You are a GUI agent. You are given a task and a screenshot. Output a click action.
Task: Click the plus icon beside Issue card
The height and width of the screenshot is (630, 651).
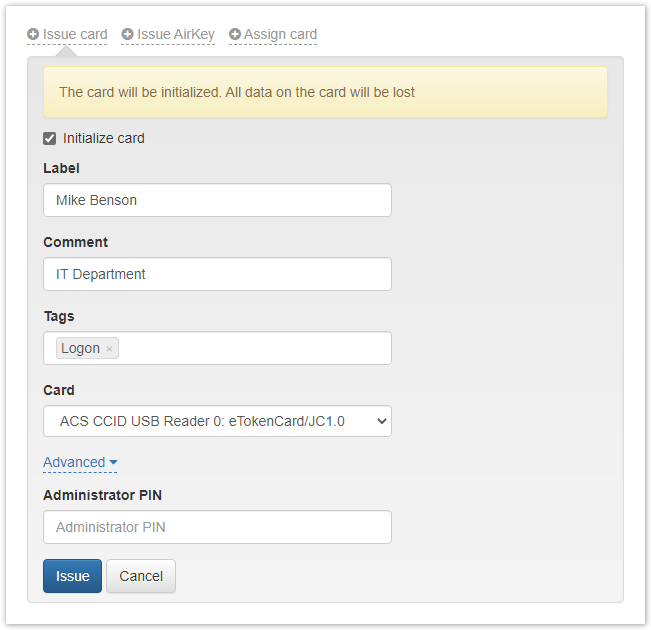[33, 34]
